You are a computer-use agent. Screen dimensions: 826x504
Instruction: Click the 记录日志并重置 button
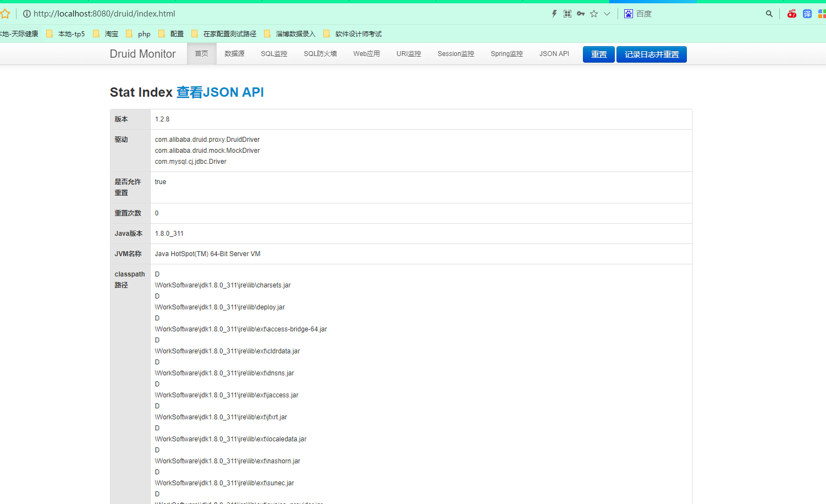(652, 54)
